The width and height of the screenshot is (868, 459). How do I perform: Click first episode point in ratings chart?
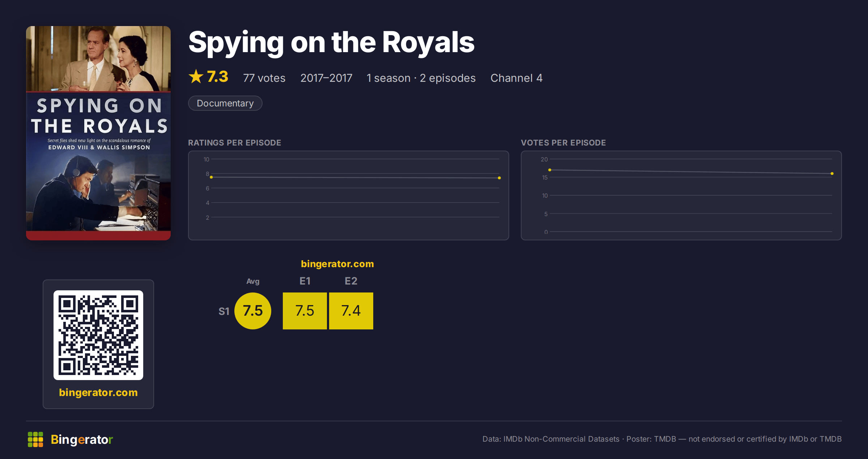pos(211,177)
